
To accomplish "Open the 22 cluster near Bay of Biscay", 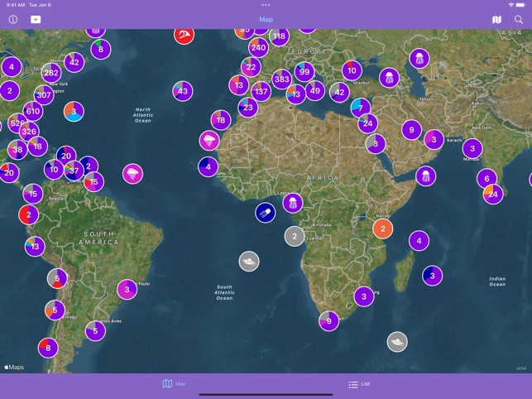I will [251, 67].
